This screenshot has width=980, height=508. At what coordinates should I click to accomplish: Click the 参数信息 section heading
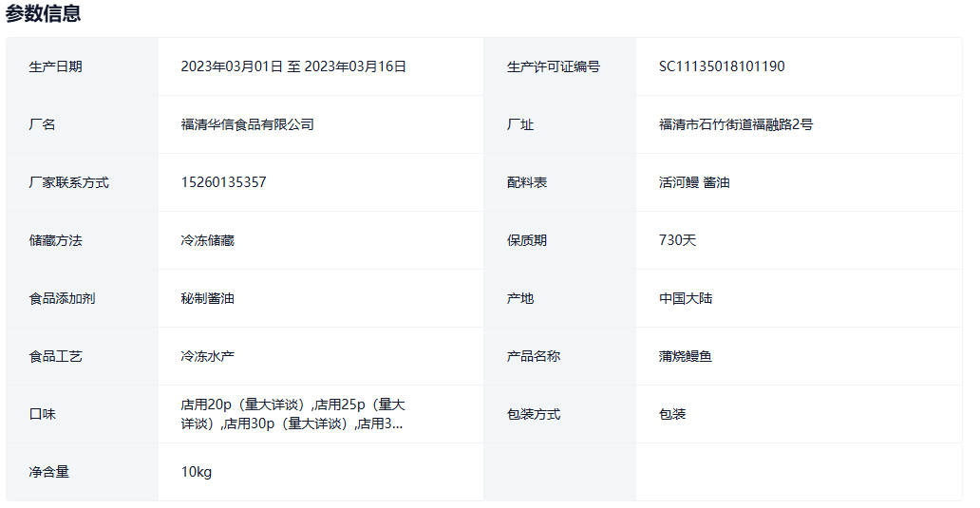tap(43, 13)
